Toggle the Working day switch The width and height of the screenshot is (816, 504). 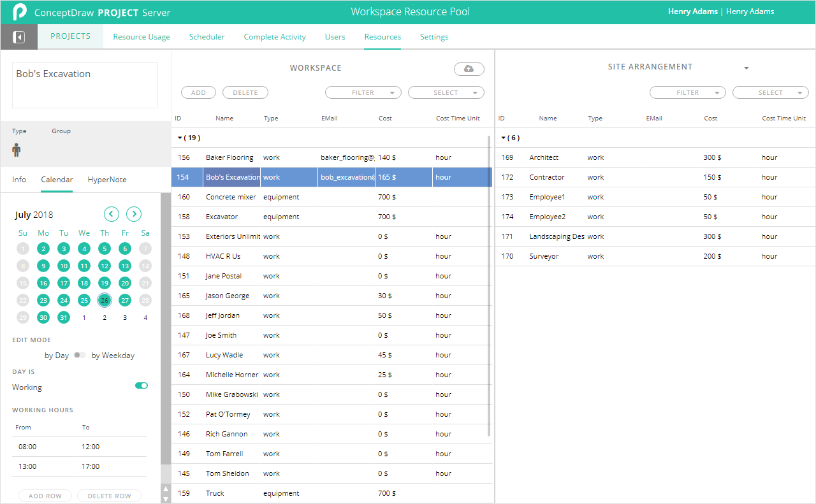pyautogui.click(x=142, y=385)
